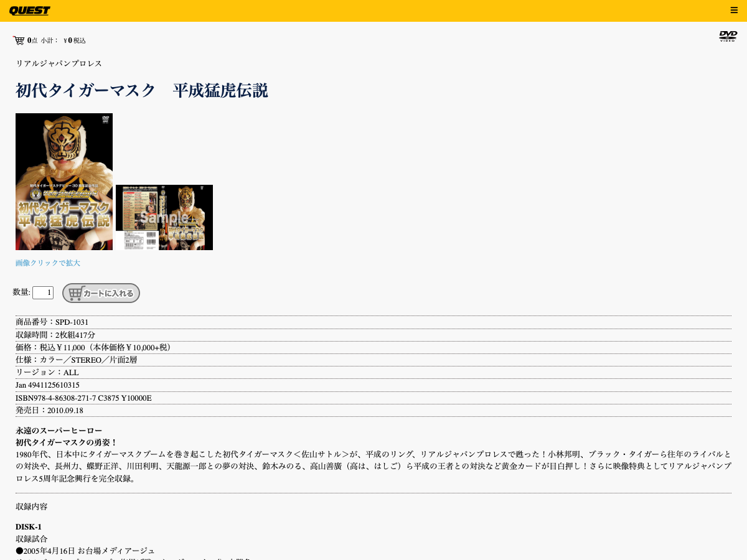This screenshot has width=747, height=560.
Task: Select the 発売日：2010.09.18 row
Action: click(x=374, y=411)
